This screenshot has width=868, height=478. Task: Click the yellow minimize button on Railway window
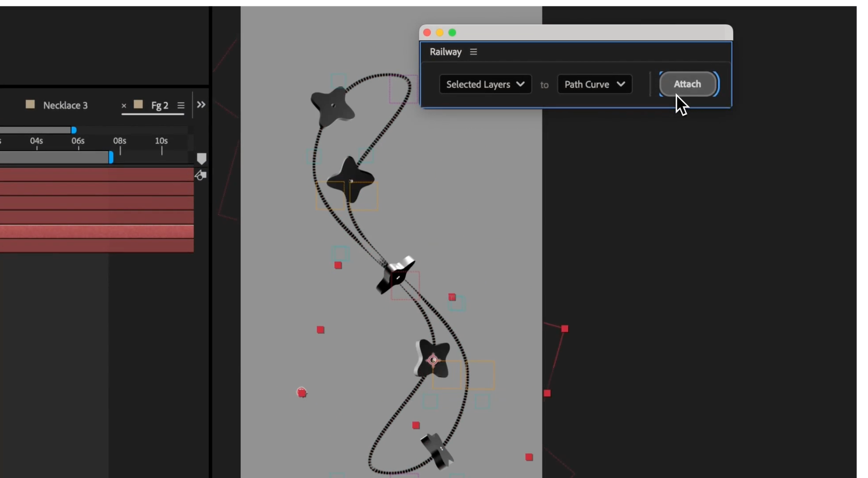[440, 33]
